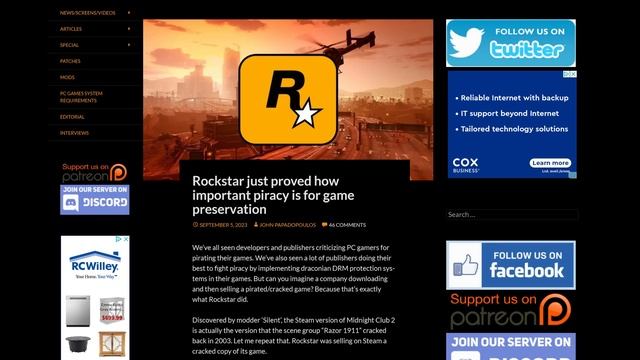Open the Special menu item
This screenshot has height=360, width=640.
[x=69, y=45]
